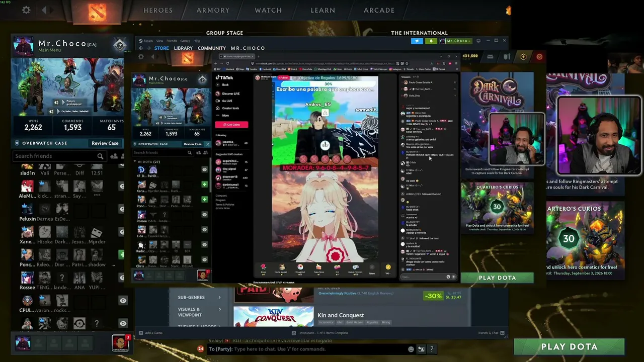Go to the Steam STORE section
Image resolution: width=644 pixels, height=362 pixels.
(162, 48)
